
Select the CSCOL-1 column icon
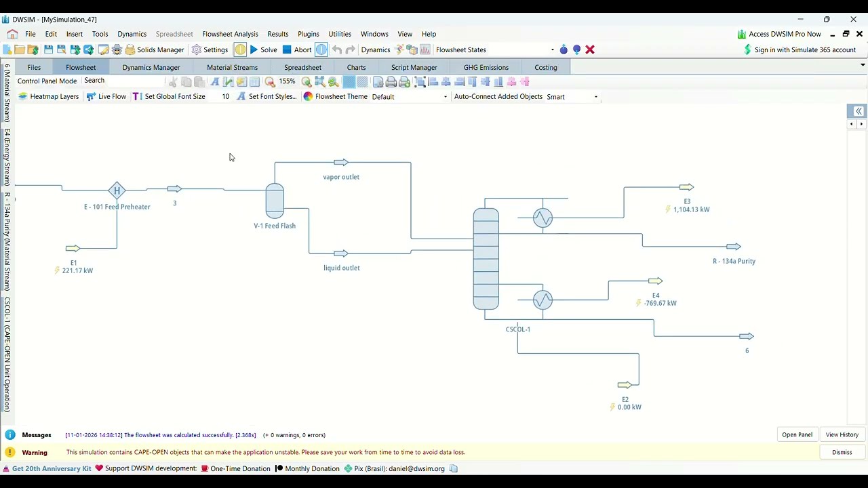pyautogui.click(x=486, y=259)
